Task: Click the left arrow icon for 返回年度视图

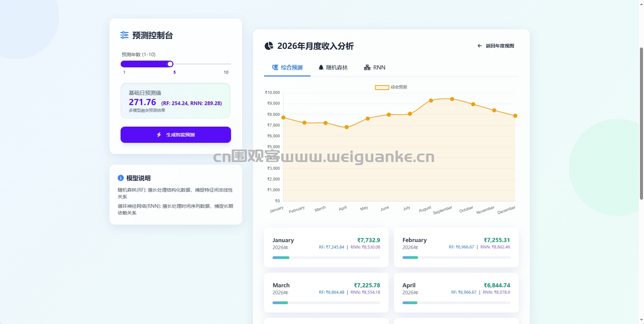Action: (x=480, y=46)
